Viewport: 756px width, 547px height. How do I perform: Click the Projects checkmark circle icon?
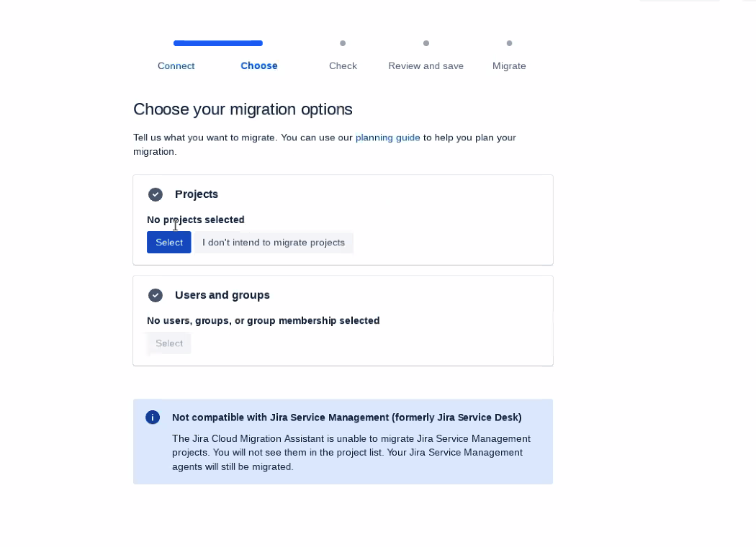pyautogui.click(x=156, y=194)
